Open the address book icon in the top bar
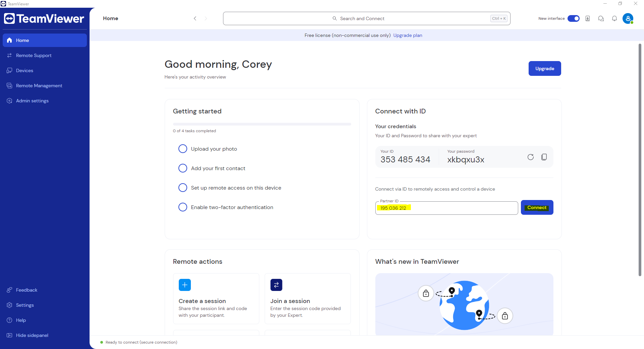Viewport: 644px width, 349px height. pos(587,18)
